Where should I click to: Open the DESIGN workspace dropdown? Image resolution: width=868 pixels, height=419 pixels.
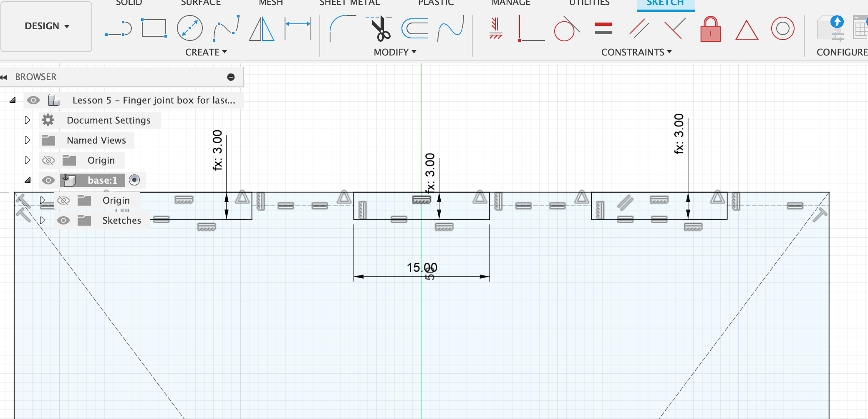46,26
